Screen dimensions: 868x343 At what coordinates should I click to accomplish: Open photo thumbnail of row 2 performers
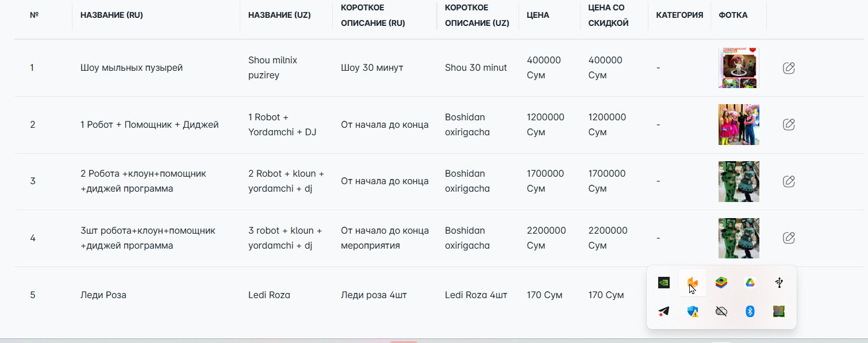pyautogui.click(x=739, y=124)
